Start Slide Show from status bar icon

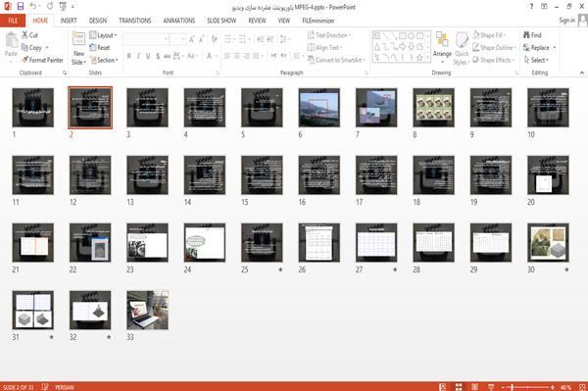click(x=491, y=387)
